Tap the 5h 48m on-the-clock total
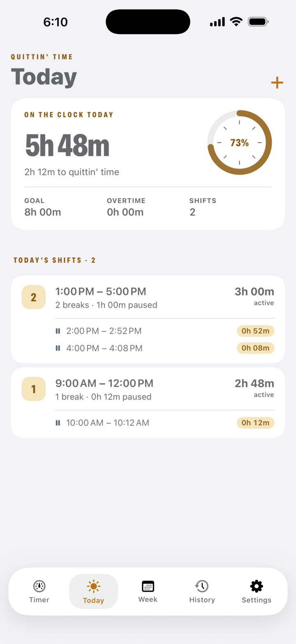296x644 pixels. 67,145
